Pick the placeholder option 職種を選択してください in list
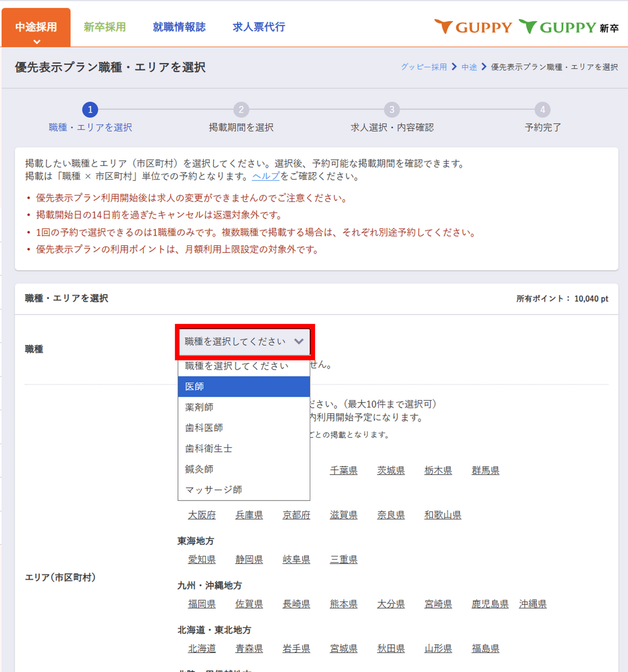628x672 pixels. point(244,366)
